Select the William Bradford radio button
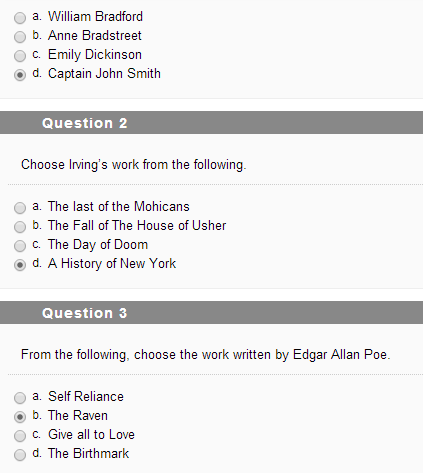Screen dimensions: 423x473 click(x=20, y=18)
